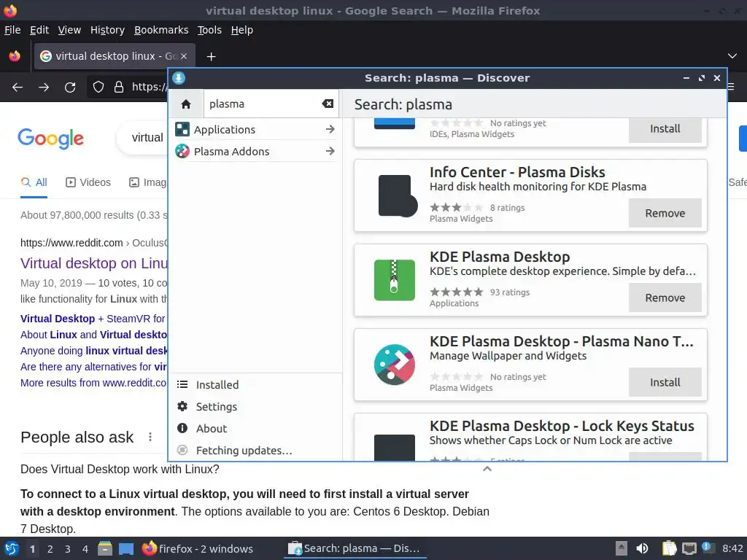Open People also ask options menu
Image resolution: width=747 pixels, height=560 pixels.
click(x=150, y=437)
